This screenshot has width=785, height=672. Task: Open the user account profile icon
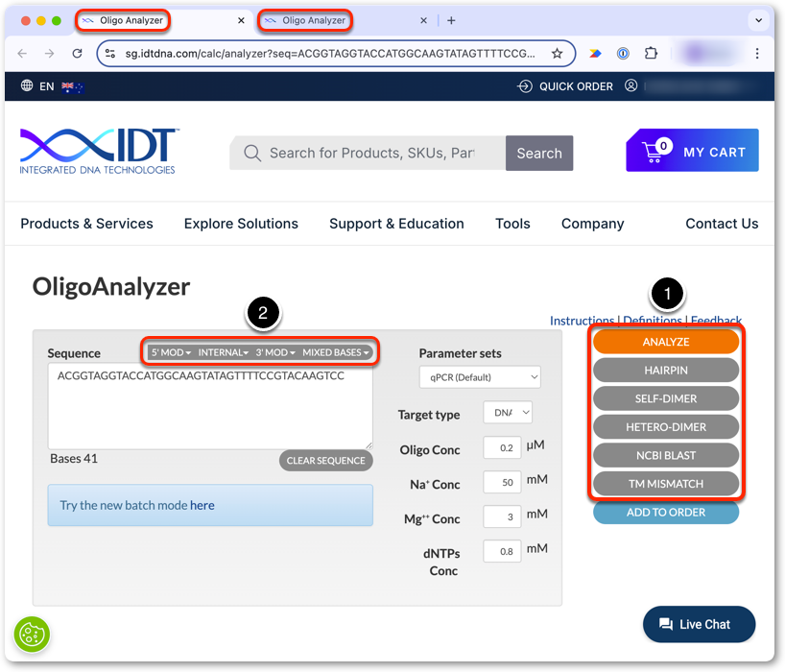(x=630, y=85)
